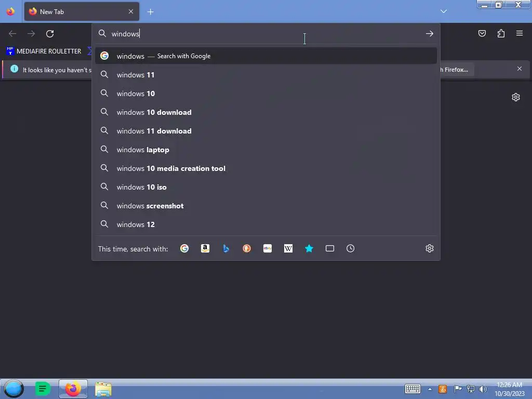Click the Go arrow in address bar
The image size is (532, 399).
(430, 34)
